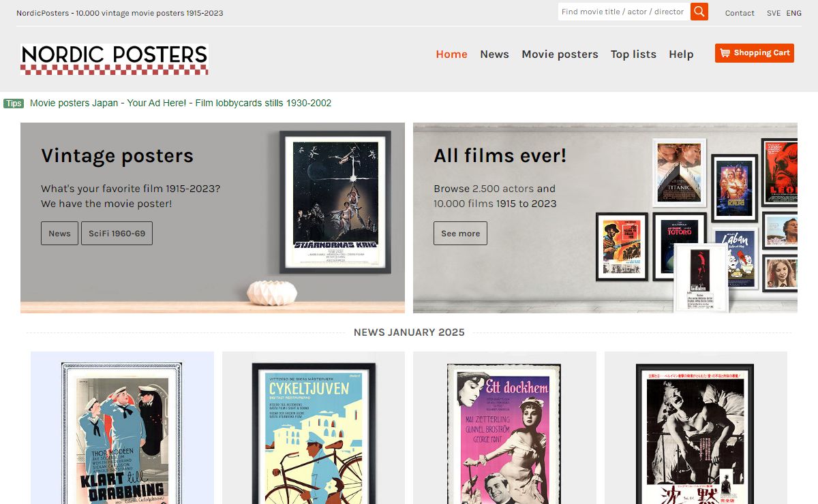818x504 pixels.
Task: Click the News button in Vintage posters banner
Action: pos(59,233)
